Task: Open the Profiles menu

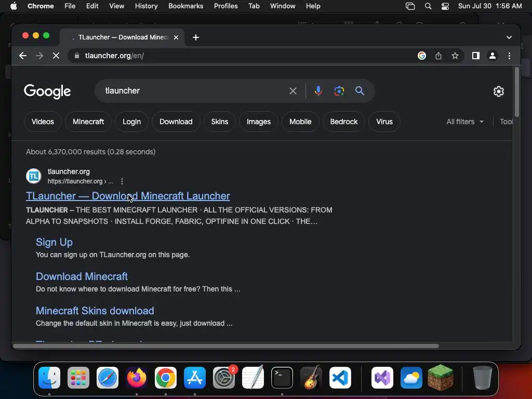Action: 225,6
